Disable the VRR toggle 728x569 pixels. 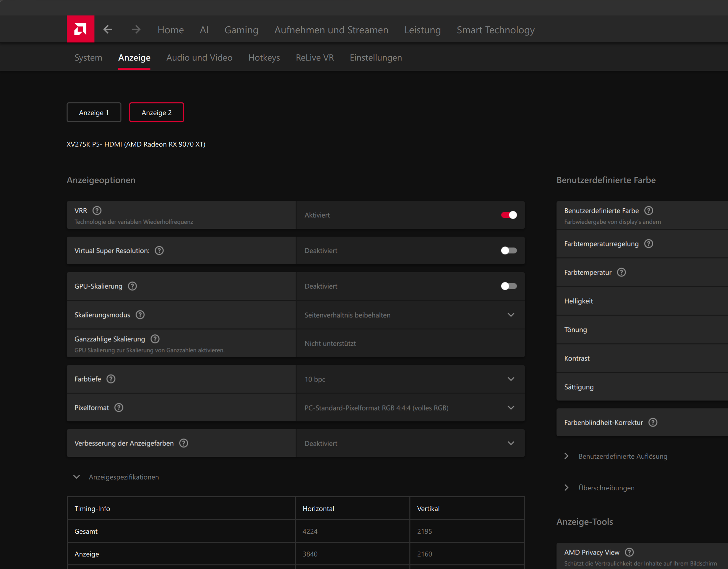point(509,215)
